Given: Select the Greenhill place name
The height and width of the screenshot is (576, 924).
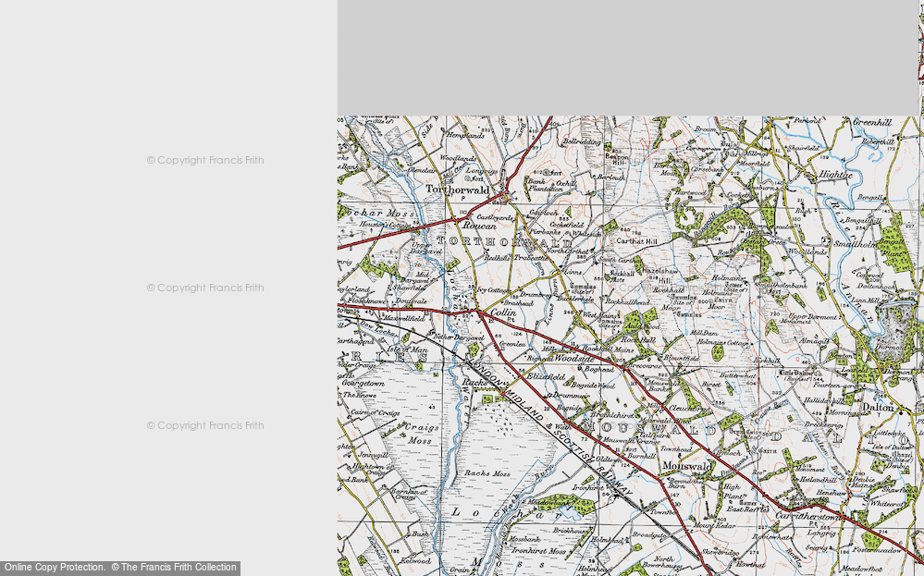Looking at the screenshot, I should click(x=872, y=122).
